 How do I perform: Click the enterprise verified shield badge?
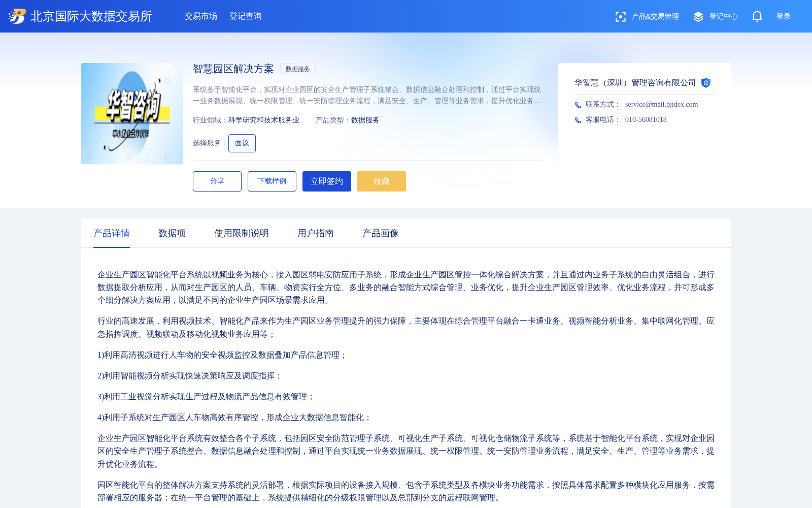pos(706,83)
